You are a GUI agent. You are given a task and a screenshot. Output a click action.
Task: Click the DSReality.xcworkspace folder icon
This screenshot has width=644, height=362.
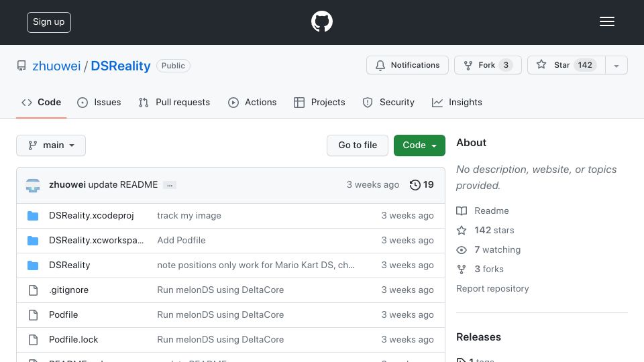tap(33, 241)
